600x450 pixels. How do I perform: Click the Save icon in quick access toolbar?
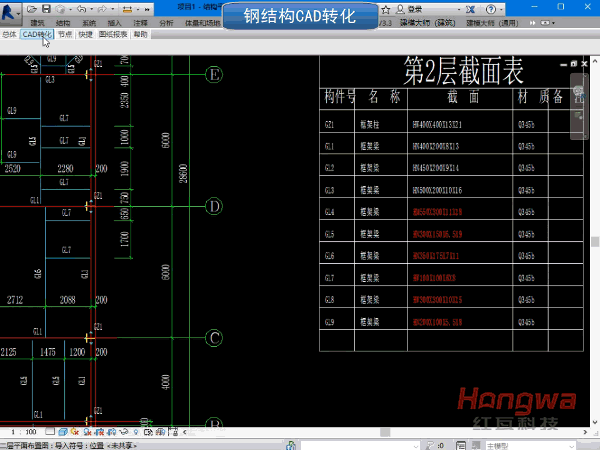click(46, 9)
